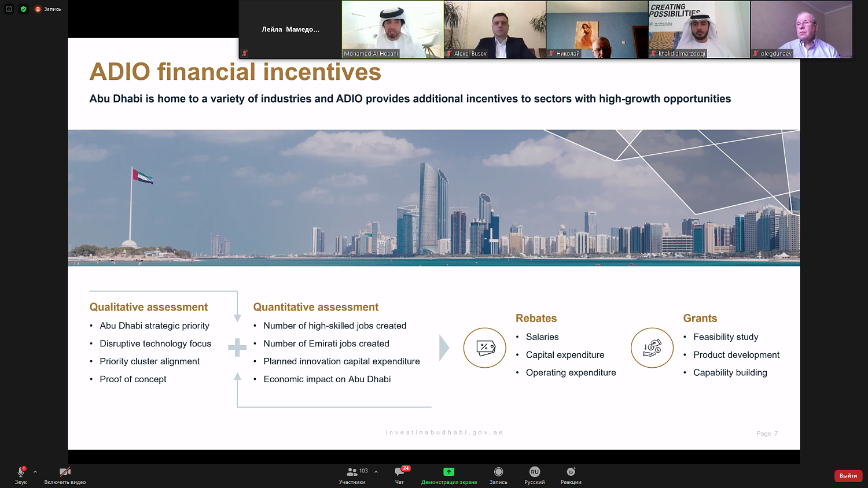Click the "Rebates" heading

click(536, 318)
